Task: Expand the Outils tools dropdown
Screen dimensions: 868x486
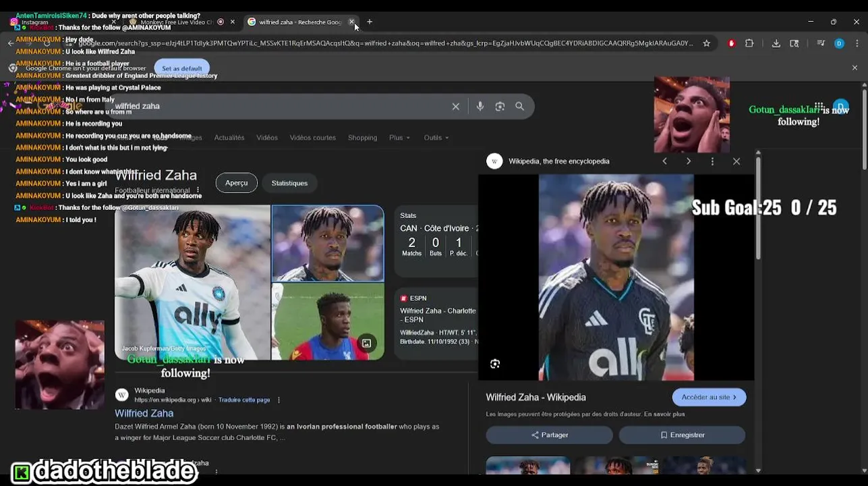Action: (436, 138)
